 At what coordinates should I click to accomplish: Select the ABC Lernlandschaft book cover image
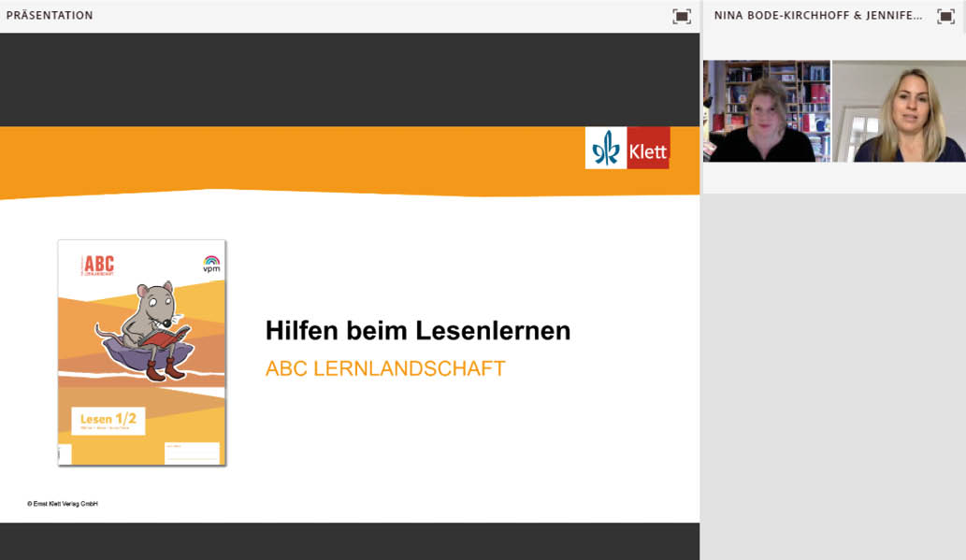142,352
